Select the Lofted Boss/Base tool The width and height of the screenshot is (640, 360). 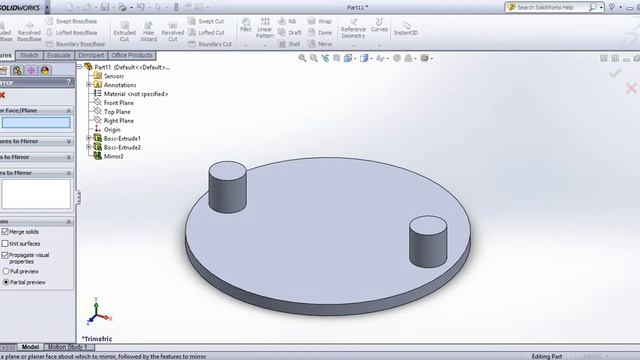tap(72, 33)
